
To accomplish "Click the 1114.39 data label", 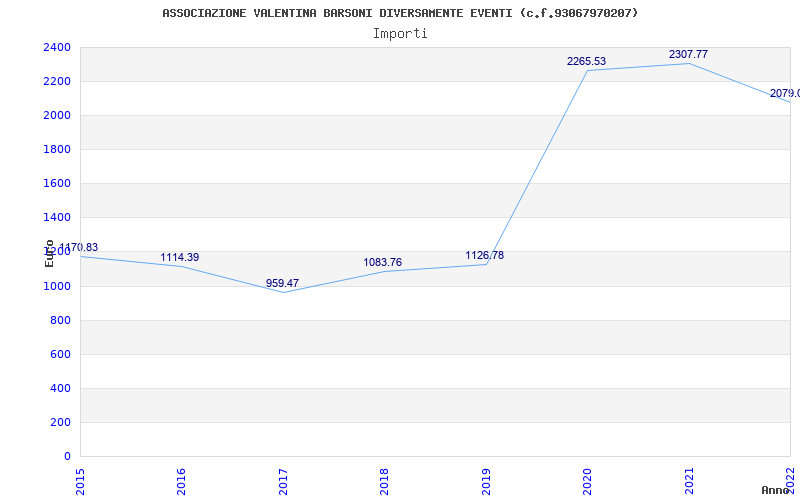I will [x=180, y=258].
